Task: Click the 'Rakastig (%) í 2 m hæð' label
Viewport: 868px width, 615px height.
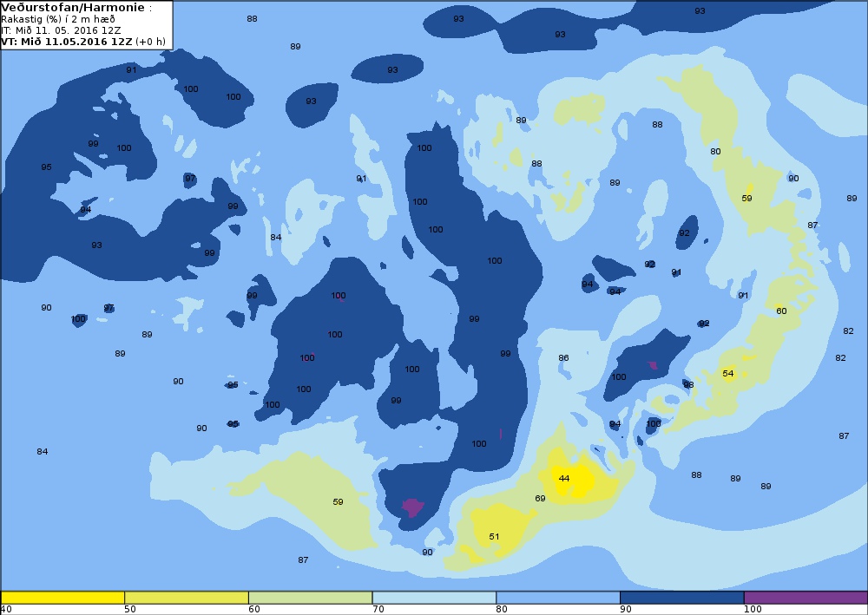Action: 58,19
